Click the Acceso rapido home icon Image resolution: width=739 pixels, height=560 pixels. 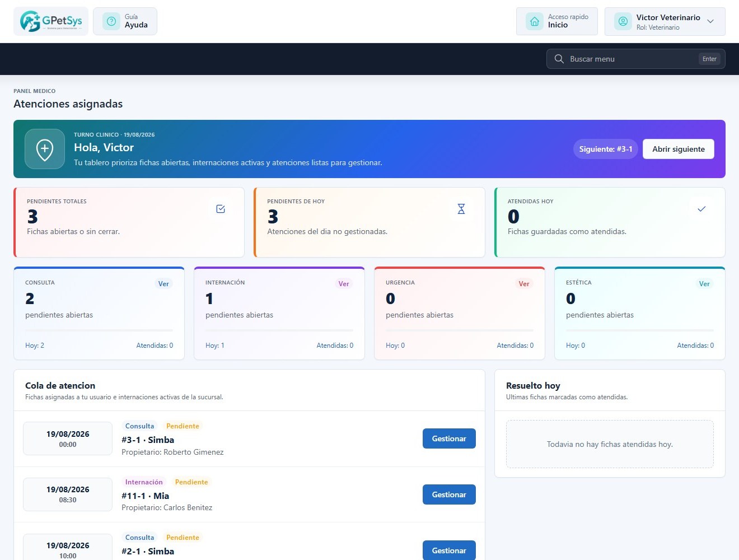click(535, 21)
